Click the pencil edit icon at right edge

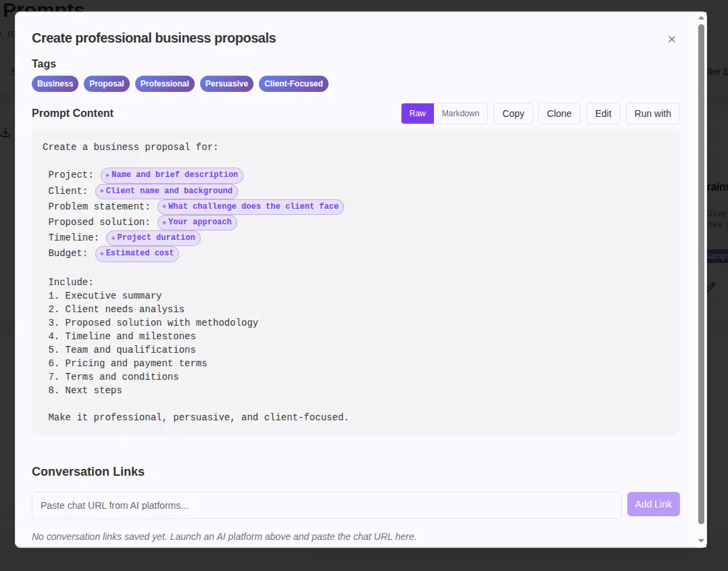[x=711, y=287]
